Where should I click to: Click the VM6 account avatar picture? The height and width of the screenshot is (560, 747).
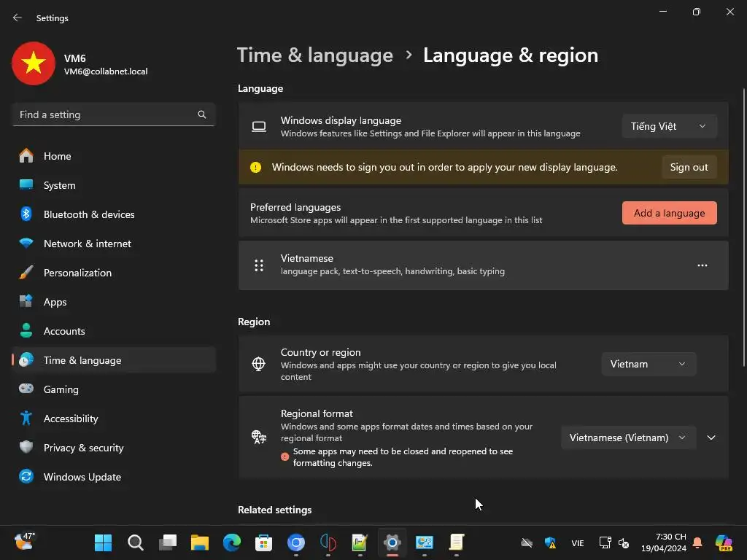(x=34, y=63)
